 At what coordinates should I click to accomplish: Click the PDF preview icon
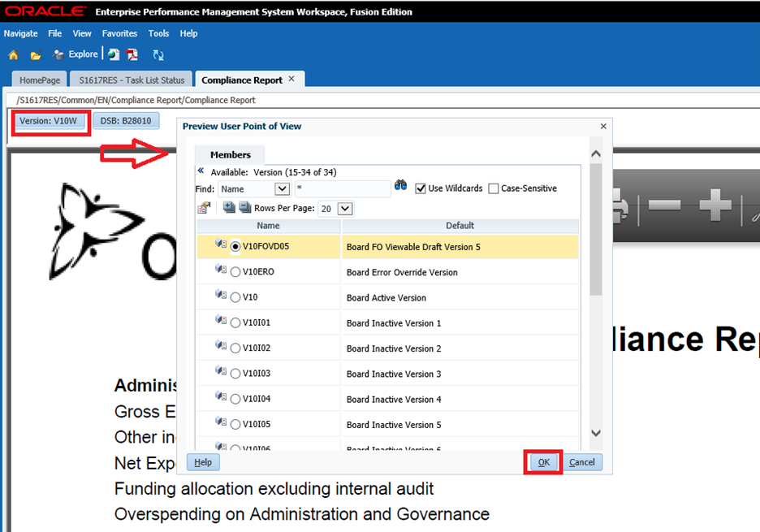tap(132, 54)
